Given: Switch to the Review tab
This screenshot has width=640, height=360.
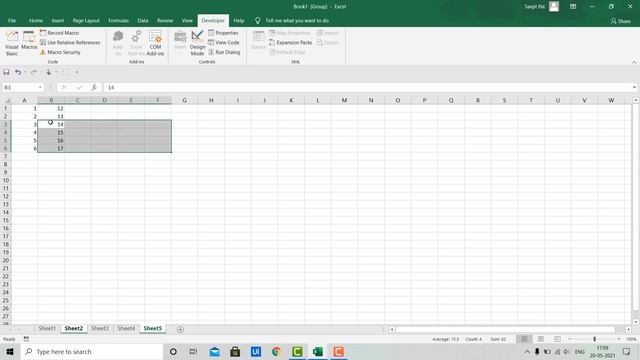Looking at the screenshot, I should pos(165,20).
